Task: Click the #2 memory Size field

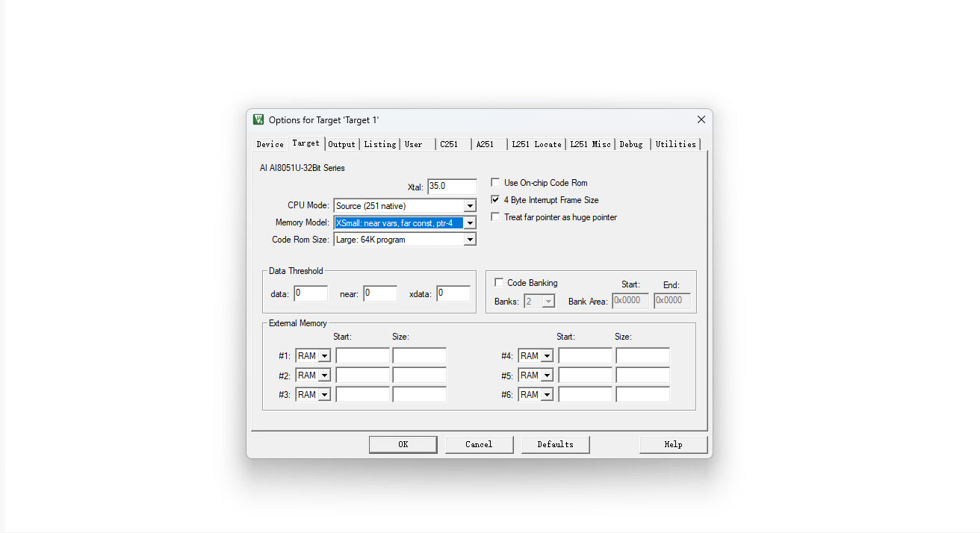Action: click(x=419, y=375)
